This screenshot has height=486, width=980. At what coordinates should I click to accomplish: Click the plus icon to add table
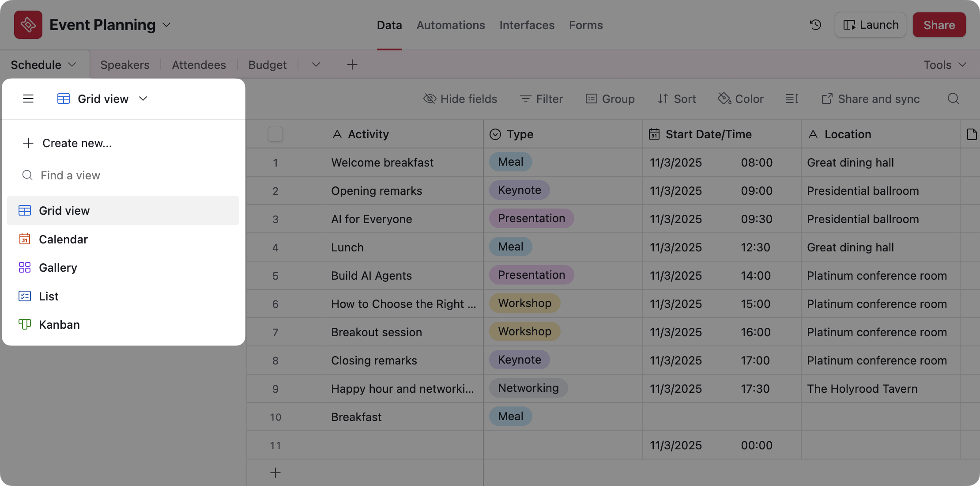point(352,65)
